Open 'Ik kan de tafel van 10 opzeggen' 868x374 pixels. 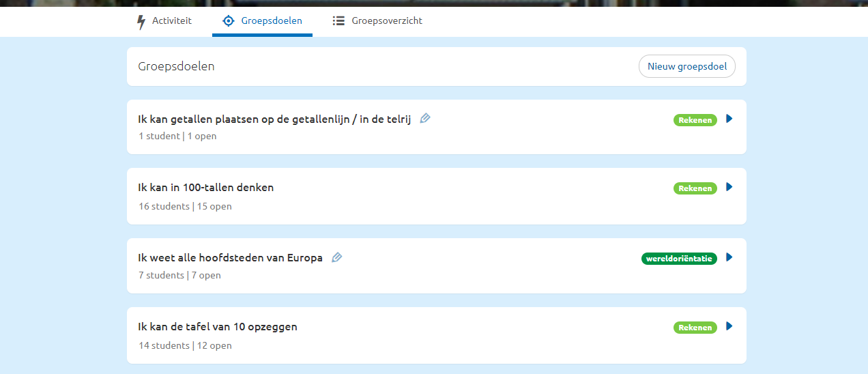tap(217, 327)
